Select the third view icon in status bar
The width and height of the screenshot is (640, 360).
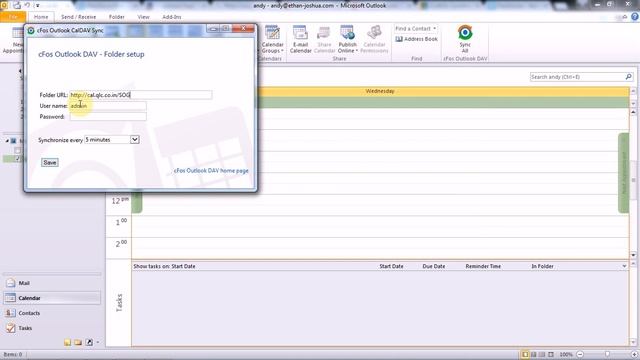pyautogui.click(x=542, y=354)
